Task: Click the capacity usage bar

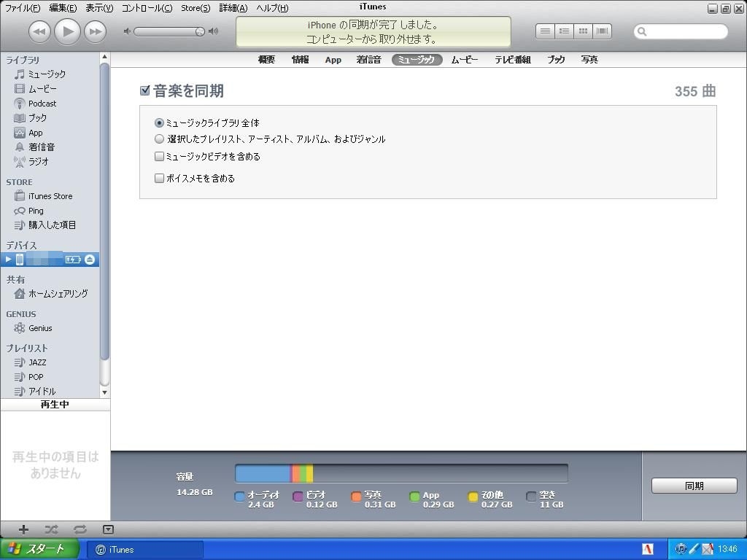Action: 402,473
